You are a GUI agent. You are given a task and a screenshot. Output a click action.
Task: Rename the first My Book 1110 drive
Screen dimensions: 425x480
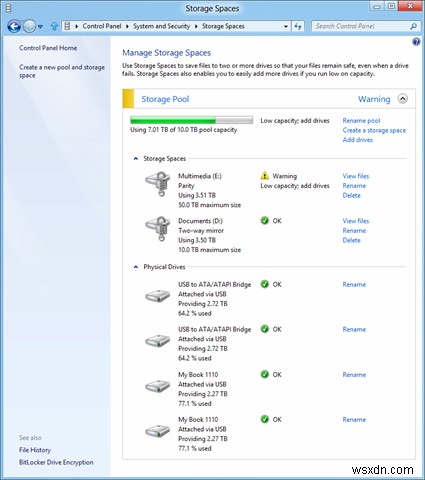click(x=354, y=375)
